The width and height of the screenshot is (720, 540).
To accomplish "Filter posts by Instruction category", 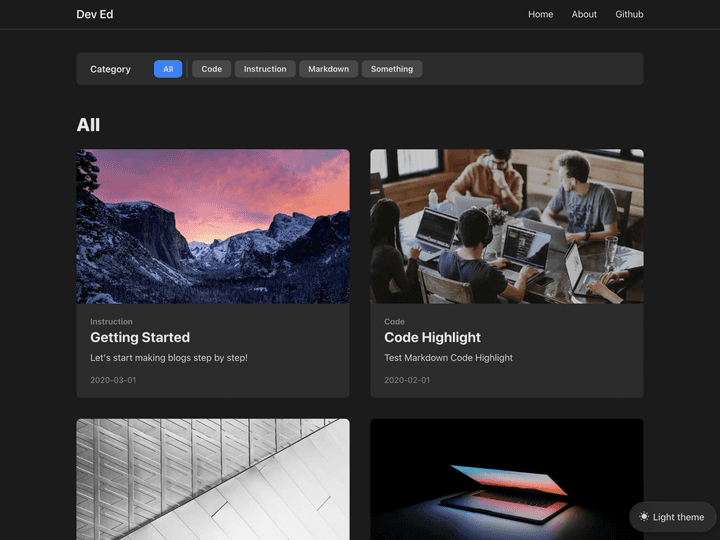I will (265, 69).
